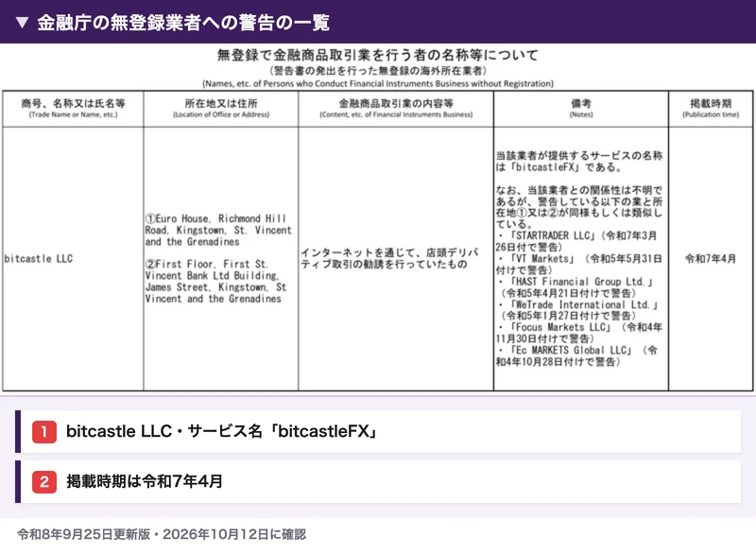Click column header 金融商品取引業の内容等

click(396, 103)
